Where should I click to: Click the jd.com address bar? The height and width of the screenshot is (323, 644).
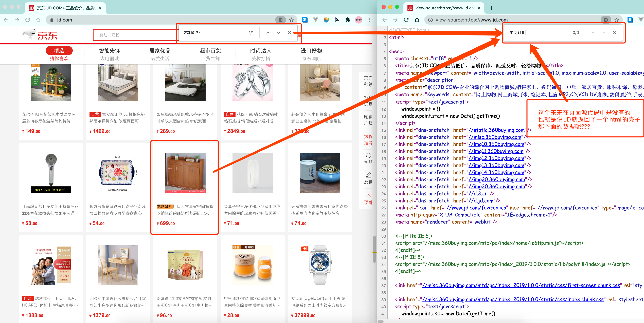[160, 20]
